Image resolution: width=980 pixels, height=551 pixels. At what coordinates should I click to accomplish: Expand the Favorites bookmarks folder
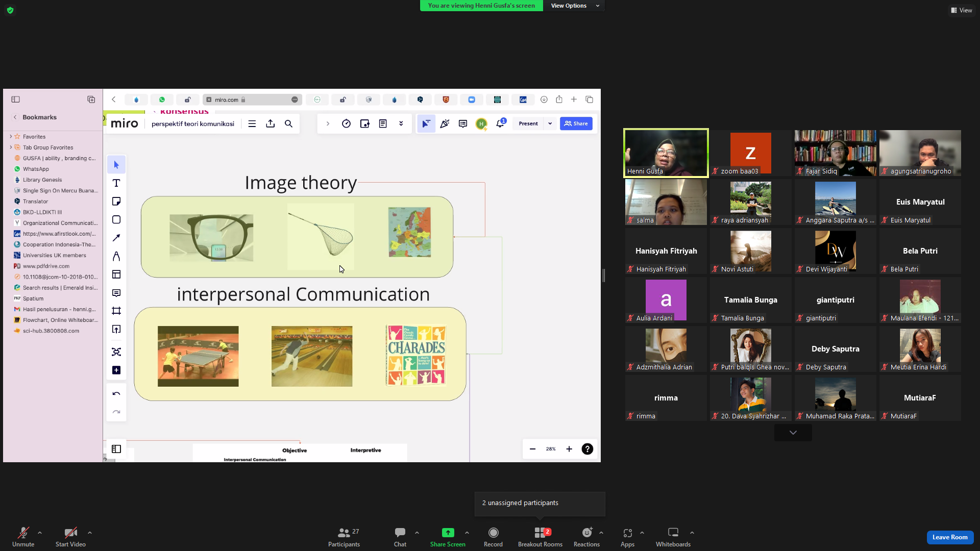coord(11,137)
